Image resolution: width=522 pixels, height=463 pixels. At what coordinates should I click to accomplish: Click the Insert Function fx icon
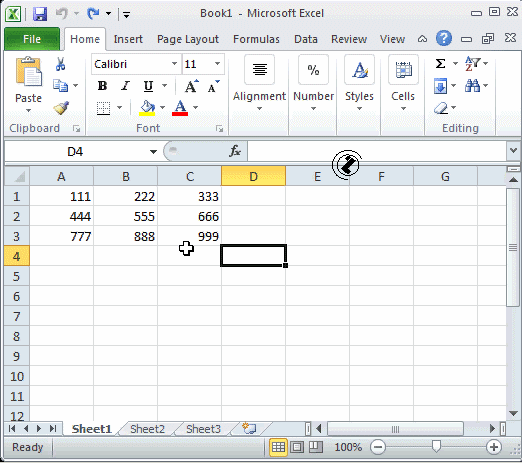[x=235, y=151]
